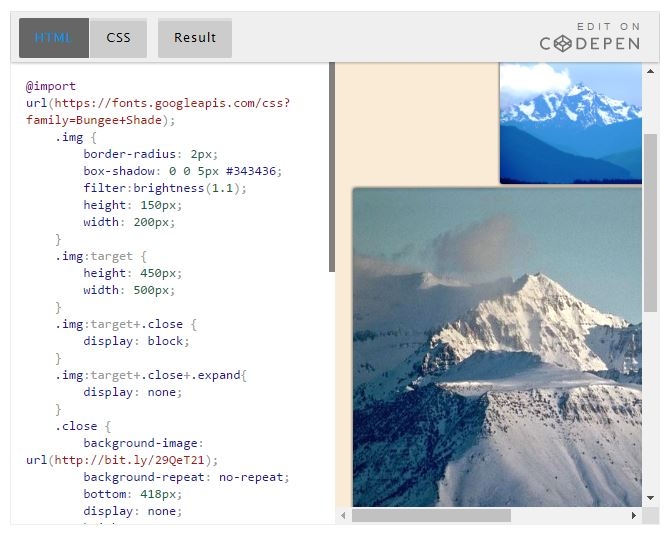The width and height of the screenshot is (672, 543).
Task: Click the dark code editor scrollbar handle
Action: pos(331,167)
